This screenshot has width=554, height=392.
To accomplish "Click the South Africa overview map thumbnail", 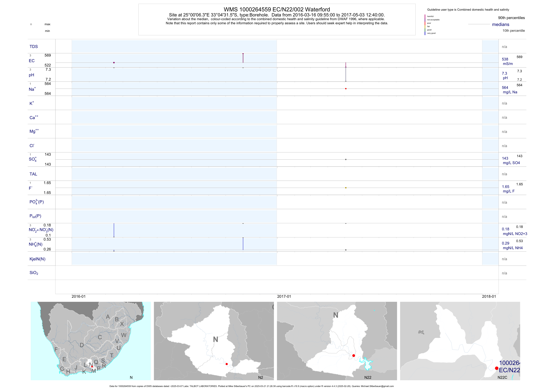I will click(x=91, y=341).
